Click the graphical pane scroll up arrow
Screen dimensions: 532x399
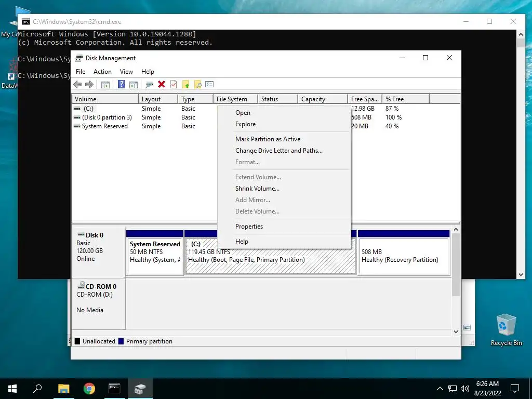456,230
